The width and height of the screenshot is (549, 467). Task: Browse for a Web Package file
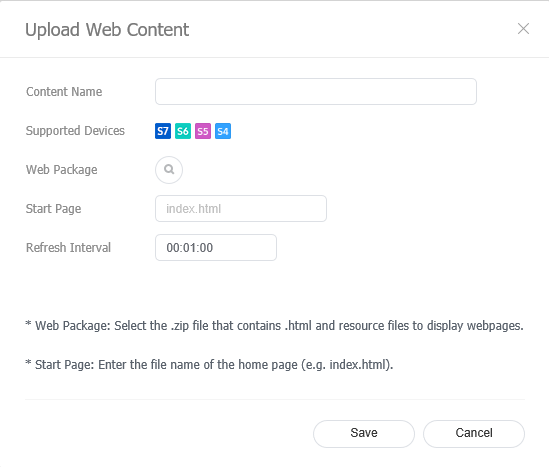click(169, 170)
